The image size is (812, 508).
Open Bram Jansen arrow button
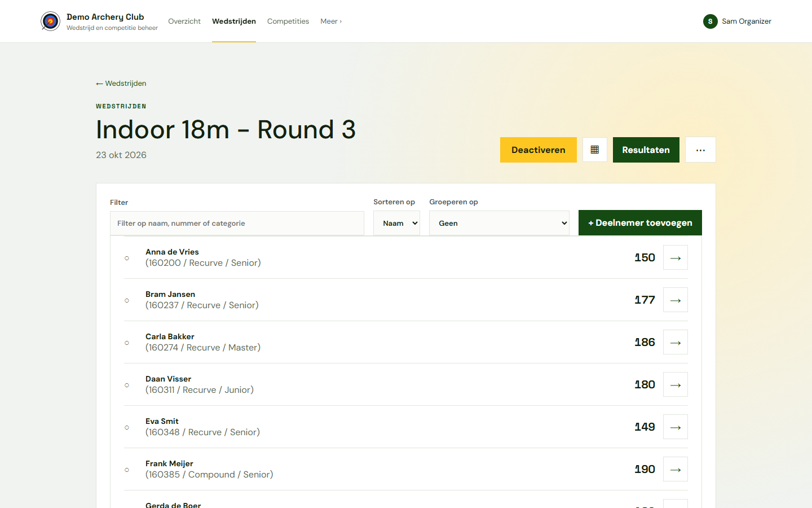click(676, 300)
